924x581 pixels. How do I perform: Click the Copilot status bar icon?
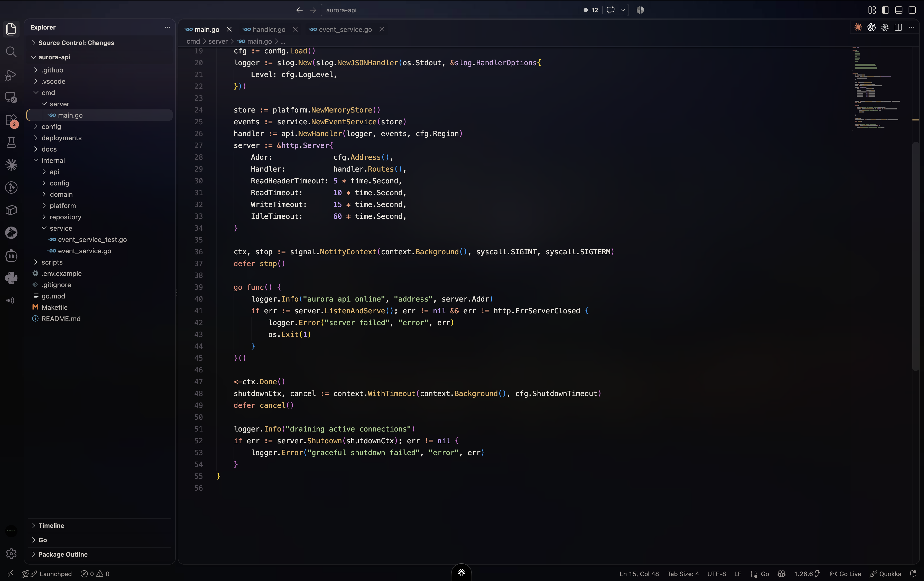781,574
